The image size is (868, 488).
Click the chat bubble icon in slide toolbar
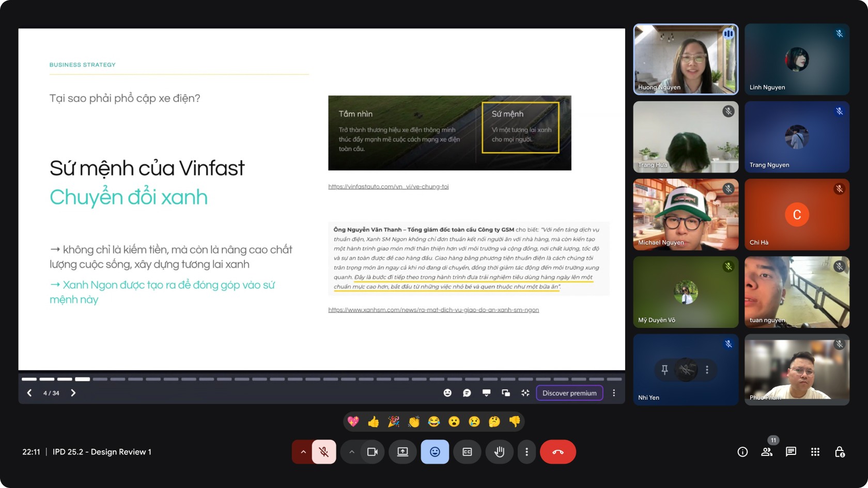pyautogui.click(x=467, y=393)
